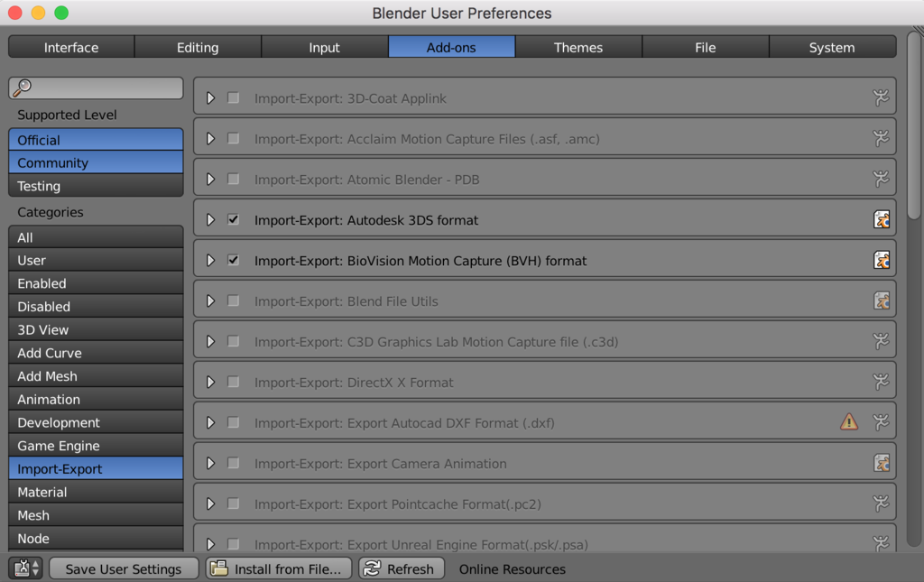This screenshot has height=582, width=924.
Task: Click the community icon on 3D-Coat Applink row
Action: pyautogui.click(x=881, y=97)
